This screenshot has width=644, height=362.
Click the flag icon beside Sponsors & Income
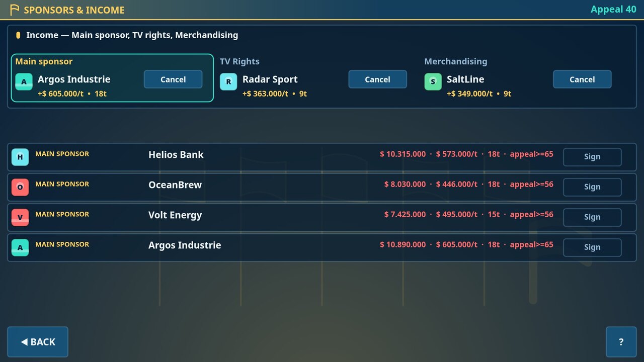pyautogui.click(x=15, y=10)
